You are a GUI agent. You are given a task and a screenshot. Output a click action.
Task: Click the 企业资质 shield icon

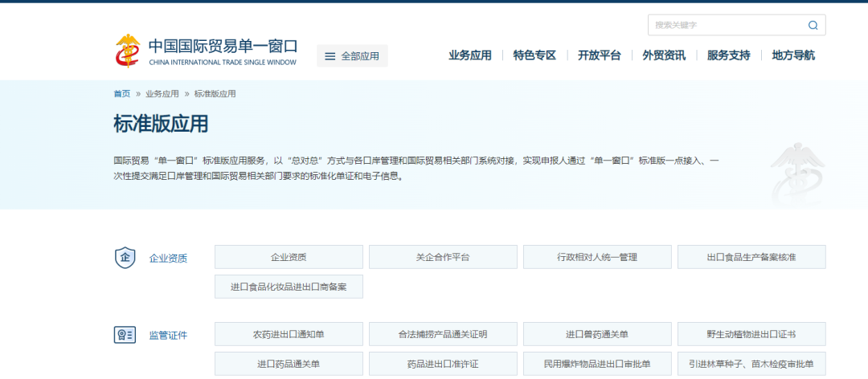[125, 258]
